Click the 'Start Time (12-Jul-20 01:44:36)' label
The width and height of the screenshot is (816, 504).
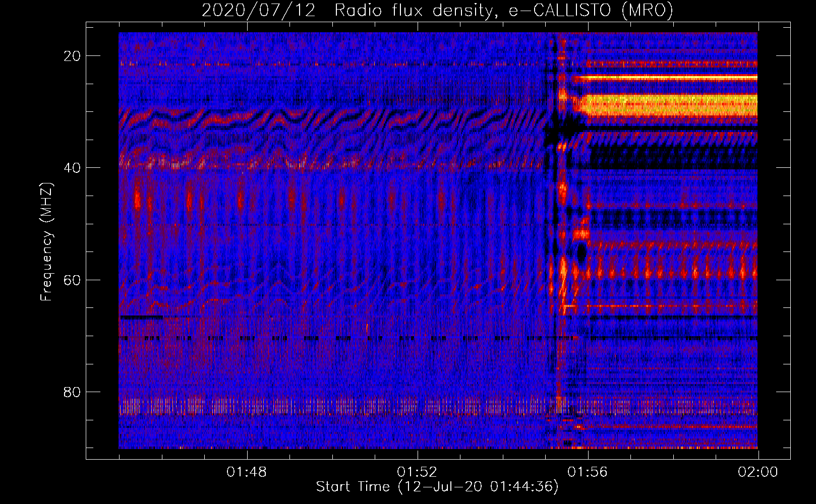tap(437, 487)
